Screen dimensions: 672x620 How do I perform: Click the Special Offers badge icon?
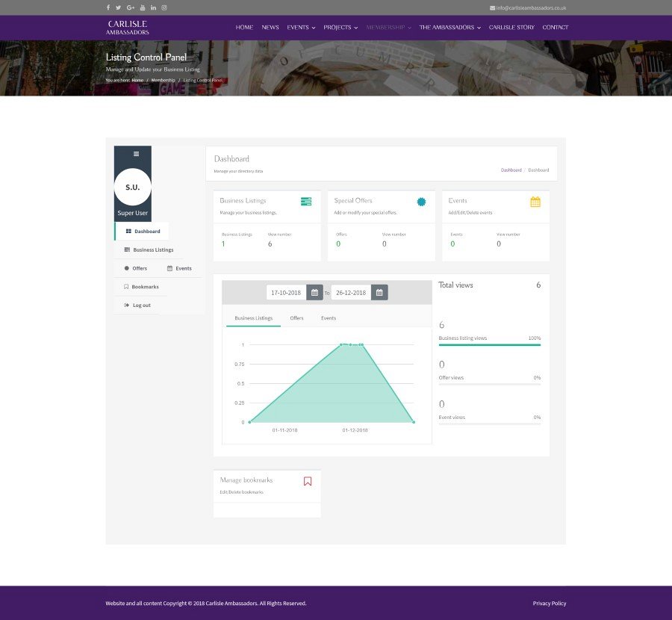pos(421,202)
